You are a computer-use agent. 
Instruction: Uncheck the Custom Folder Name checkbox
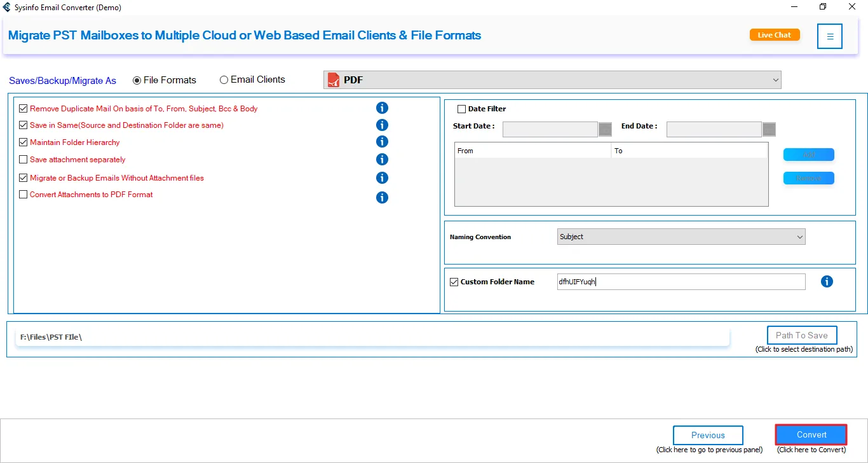click(454, 282)
